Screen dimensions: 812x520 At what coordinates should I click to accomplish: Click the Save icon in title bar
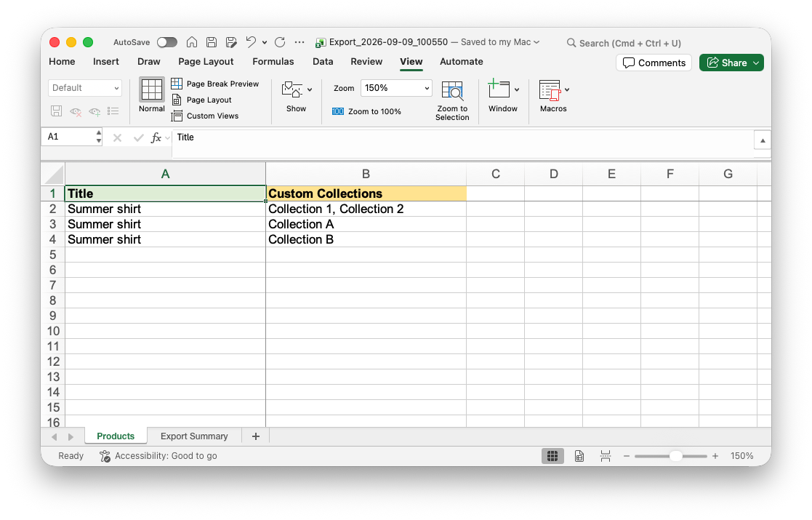pos(212,42)
